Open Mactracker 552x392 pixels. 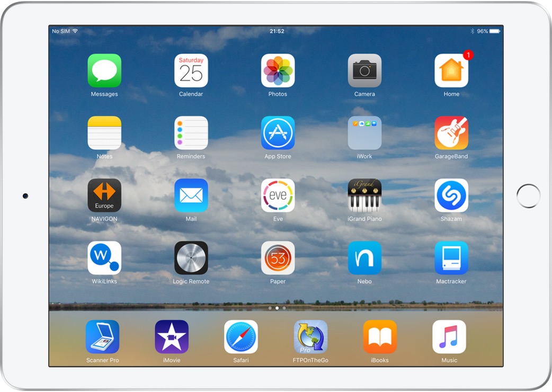tap(451, 258)
